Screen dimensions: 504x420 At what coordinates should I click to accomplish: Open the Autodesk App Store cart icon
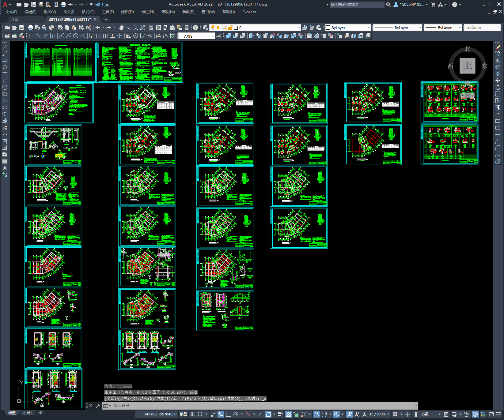click(x=433, y=4)
